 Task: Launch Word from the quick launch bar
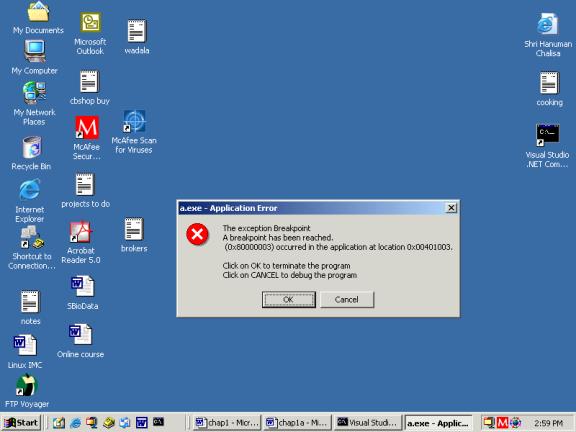pyautogui.click(x=142, y=423)
